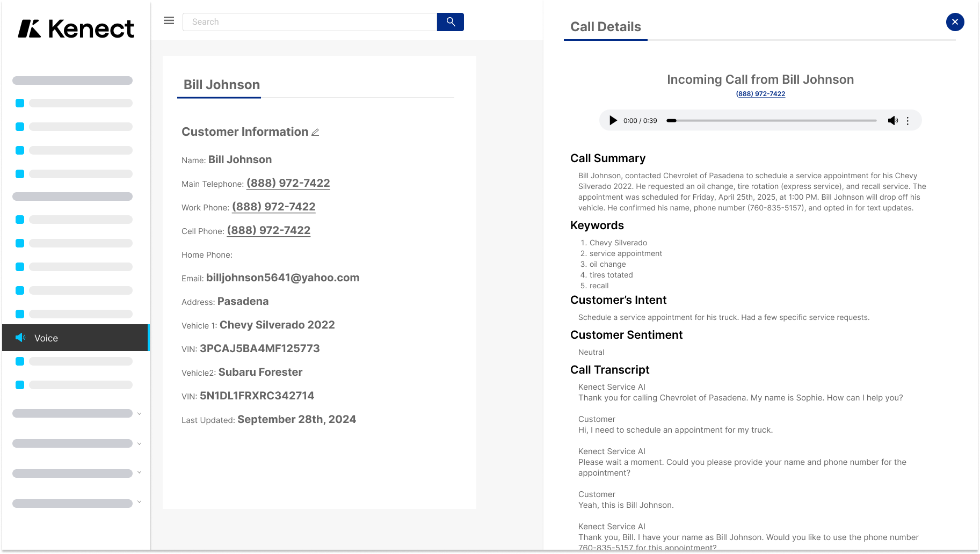Viewport: 980px width, 554px height.
Task: Close the Call Details panel
Action: 955,22
